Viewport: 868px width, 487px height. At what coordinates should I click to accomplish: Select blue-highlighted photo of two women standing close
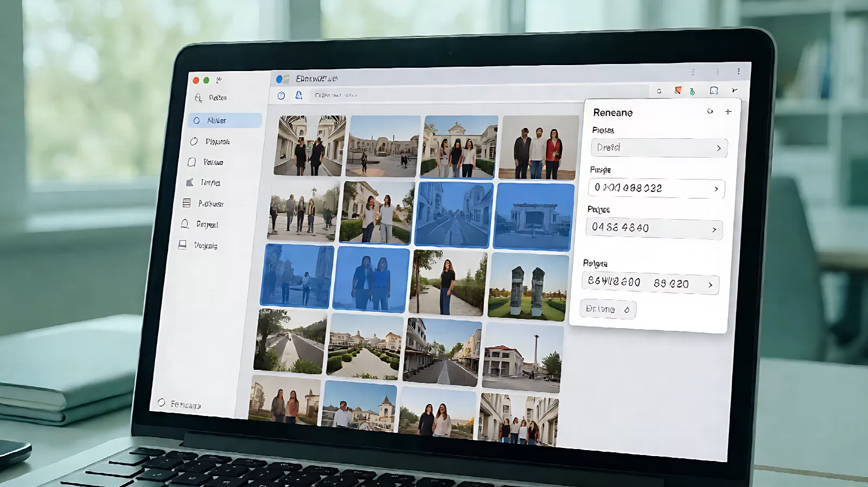coord(372,279)
